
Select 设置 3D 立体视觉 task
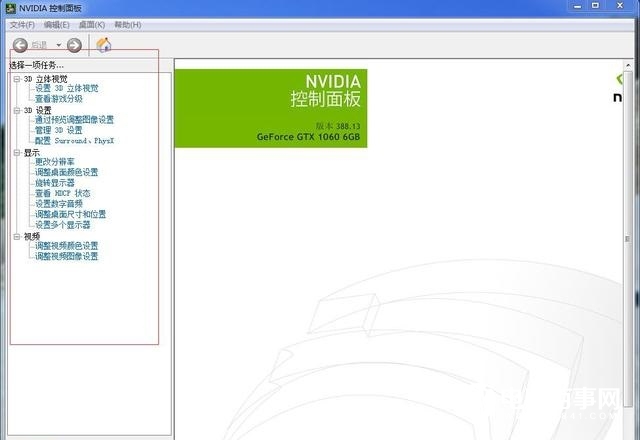(x=66, y=89)
